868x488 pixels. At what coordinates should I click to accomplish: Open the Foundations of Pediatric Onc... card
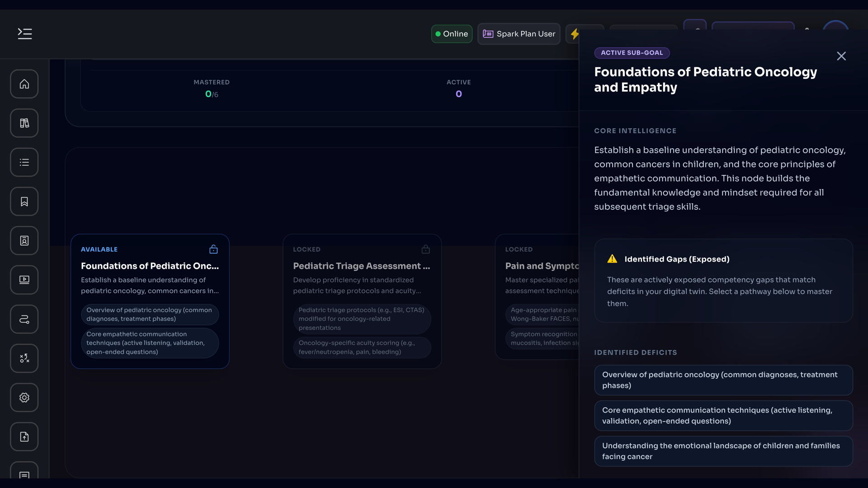150,301
